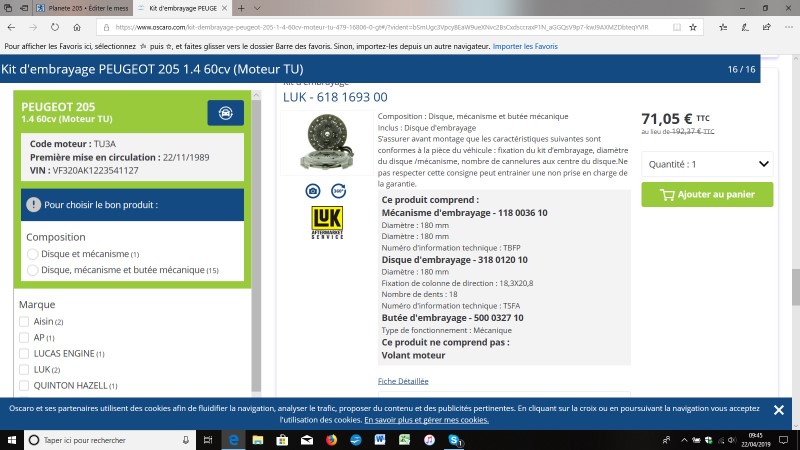Click the volume icon in system tray
The width and height of the screenshot is (800, 450).
[x=732, y=440]
